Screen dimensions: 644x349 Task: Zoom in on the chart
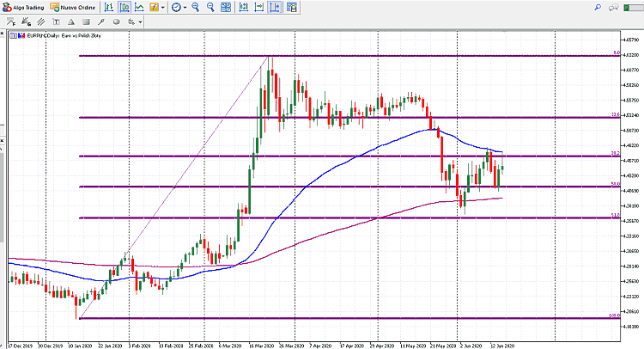coord(196,7)
